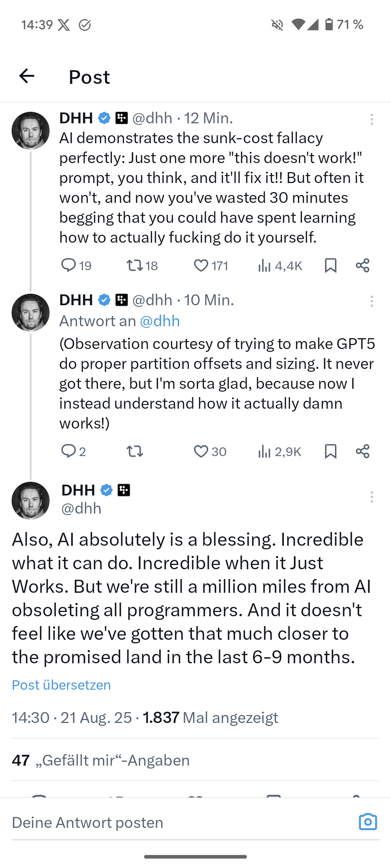Repost the GPT5 partition offsets reply

135,451
